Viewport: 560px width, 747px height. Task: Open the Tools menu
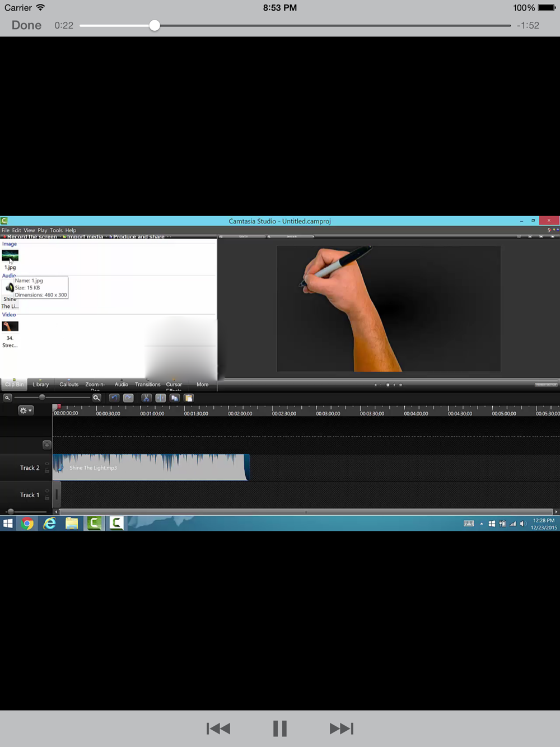coord(56,230)
